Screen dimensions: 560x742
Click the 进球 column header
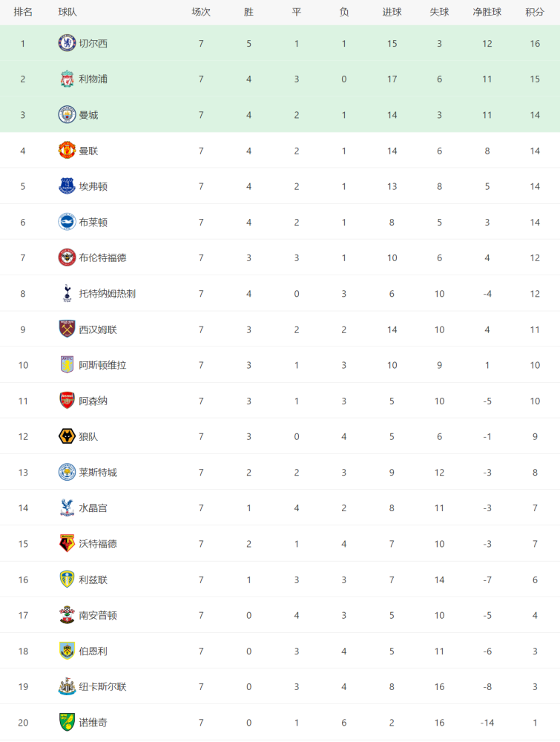click(392, 13)
